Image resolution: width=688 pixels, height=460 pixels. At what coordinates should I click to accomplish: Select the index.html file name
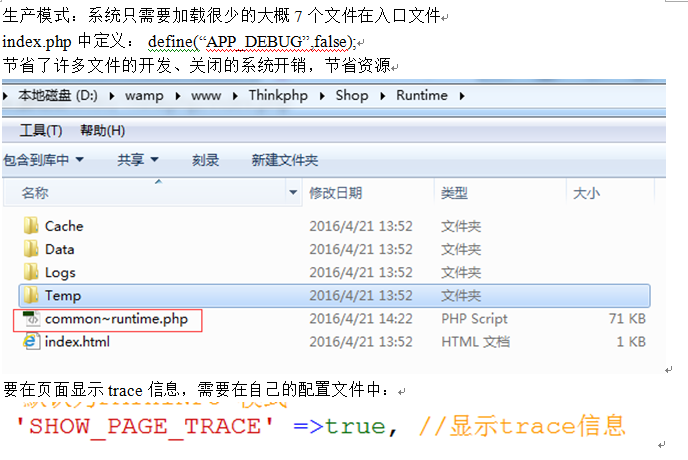(x=77, y=341)
